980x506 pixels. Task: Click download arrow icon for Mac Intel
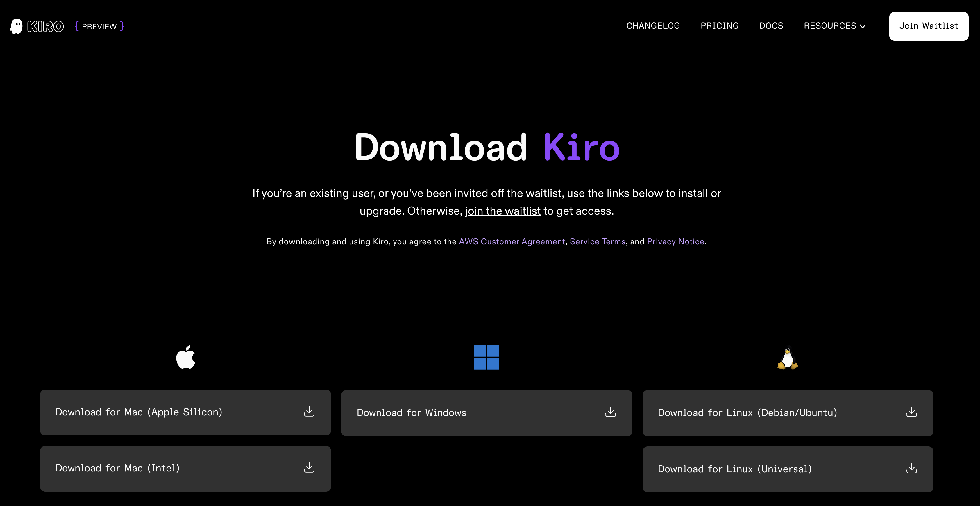pyautogui.click(x=309, y=468)
